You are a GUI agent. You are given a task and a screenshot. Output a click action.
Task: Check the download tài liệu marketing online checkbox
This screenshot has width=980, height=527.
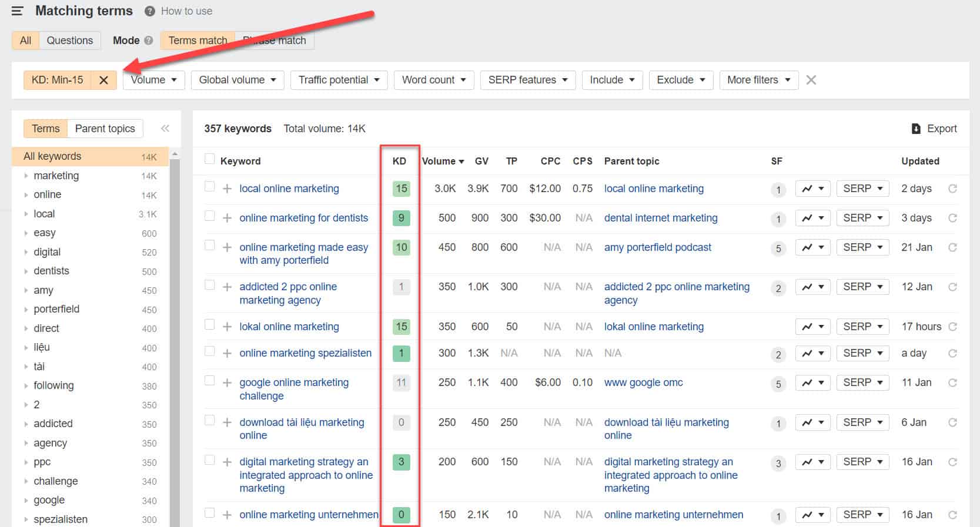pyautogui.click(x=209, y=420)
